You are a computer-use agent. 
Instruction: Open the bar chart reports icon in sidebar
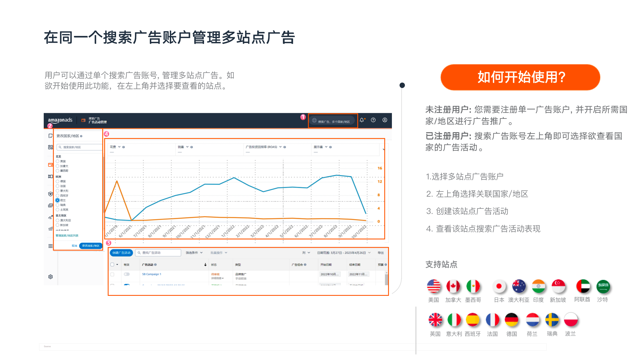point(50,227)
